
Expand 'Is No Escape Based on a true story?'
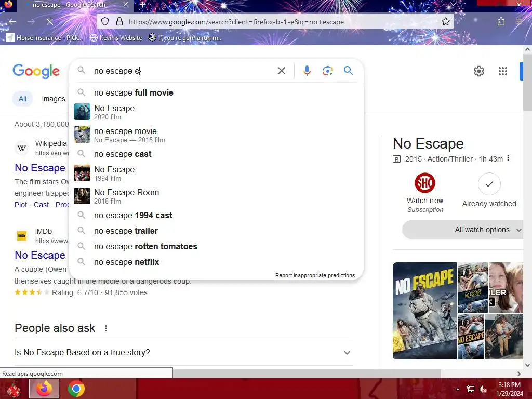(x=183, y=353)
